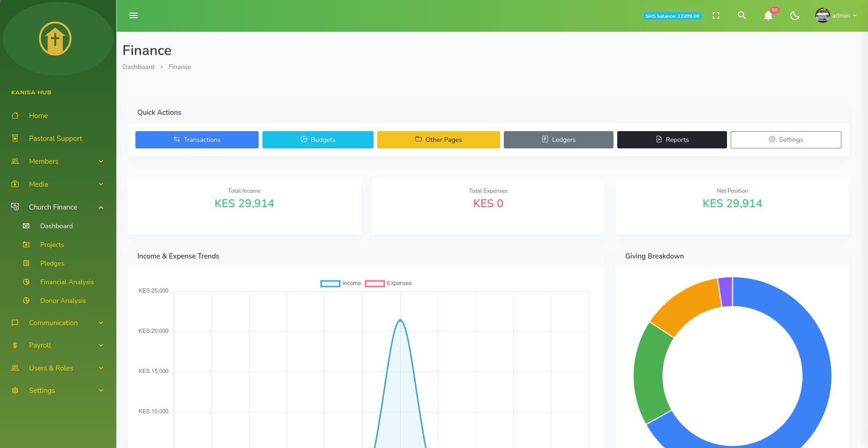868x448 pixels.
Task: Open Financial Analysis submenu item
Action: 67,282
